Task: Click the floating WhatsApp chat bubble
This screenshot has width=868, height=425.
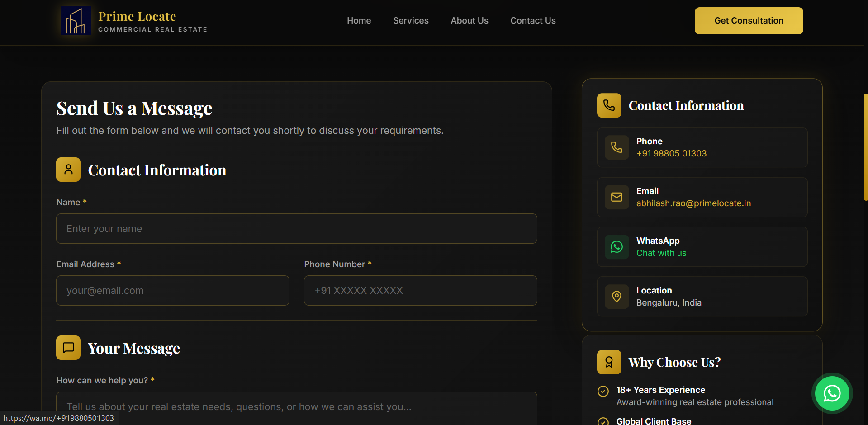Action: pyautogui.click(x=832, y=393)
